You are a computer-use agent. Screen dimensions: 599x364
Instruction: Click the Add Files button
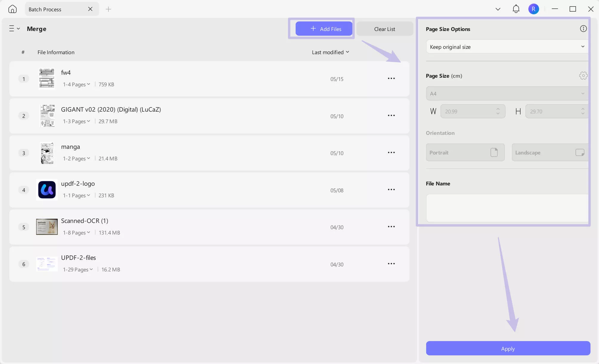point(324,29)
